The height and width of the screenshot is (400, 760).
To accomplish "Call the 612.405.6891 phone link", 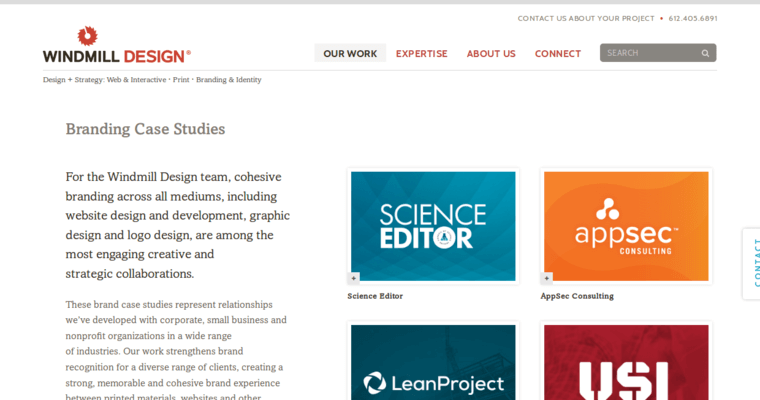I will [x=692, y=18].
